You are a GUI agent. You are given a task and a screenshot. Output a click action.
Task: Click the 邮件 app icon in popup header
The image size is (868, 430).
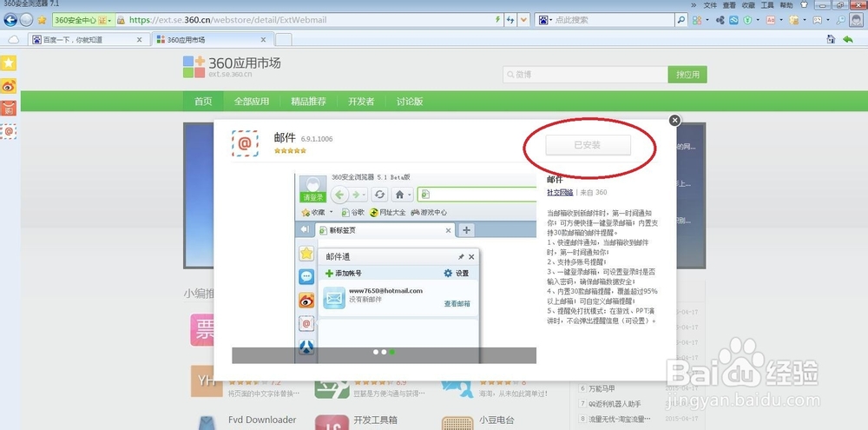tap(245, 143)
